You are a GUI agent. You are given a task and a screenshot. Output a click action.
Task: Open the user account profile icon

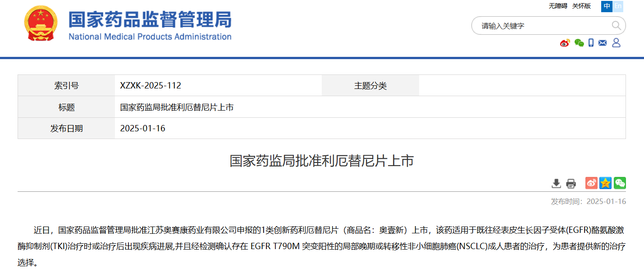(616, 43)
